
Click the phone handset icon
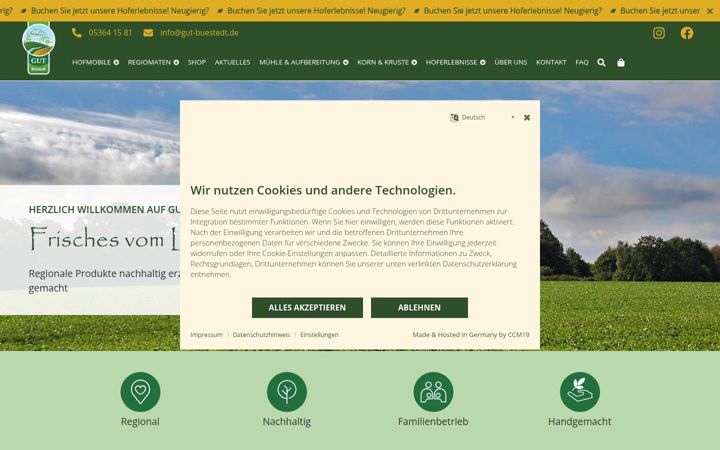click(x=77, y=33)
